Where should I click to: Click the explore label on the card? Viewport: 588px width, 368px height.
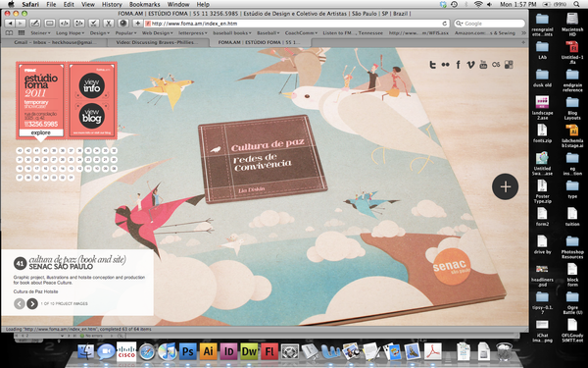pos(40,132)
